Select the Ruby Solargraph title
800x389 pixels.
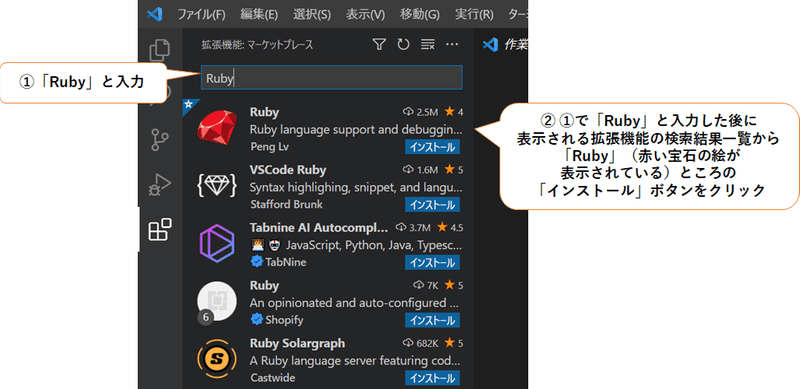click(297, 343)
